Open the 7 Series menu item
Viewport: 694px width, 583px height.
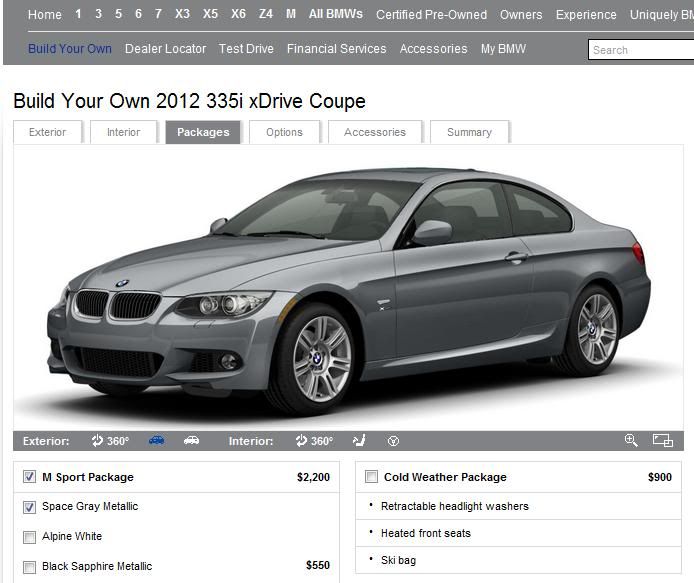[x=158, y=14]
